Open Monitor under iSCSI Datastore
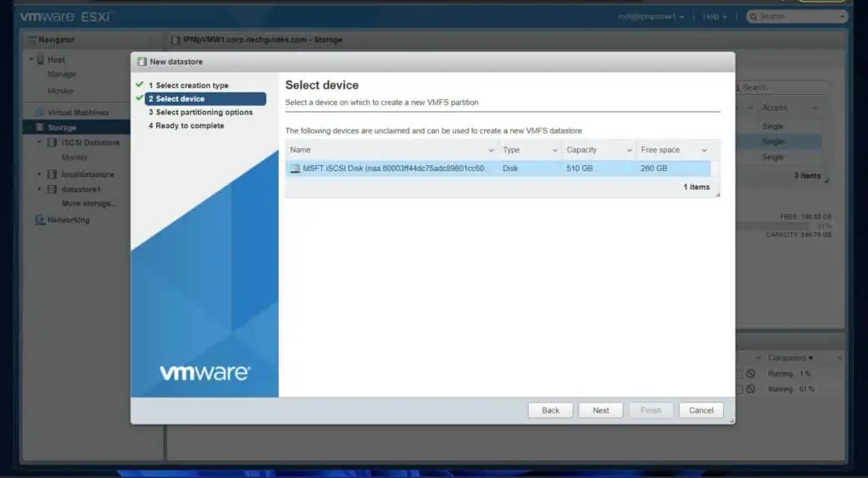The height and width of the screenshot is (478, 868). pos(75,158)
